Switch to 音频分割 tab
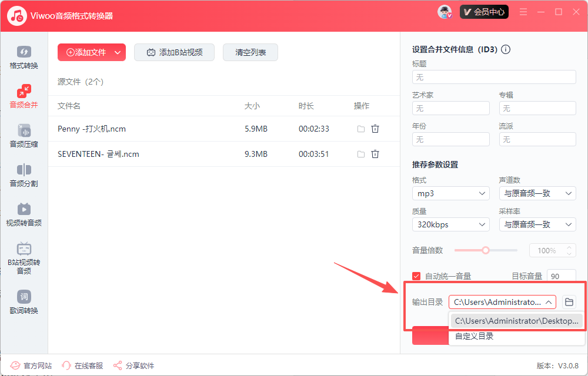 [x=24, y=175]
